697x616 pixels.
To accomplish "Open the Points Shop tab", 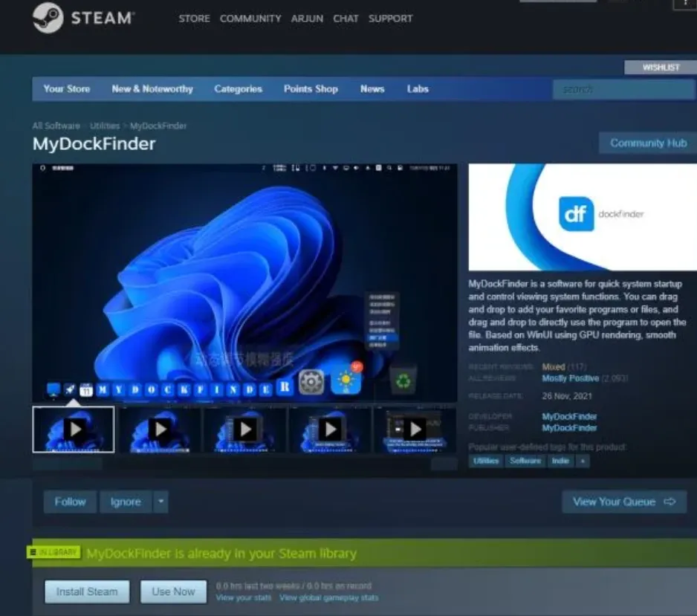I will [x=311, y=89].
